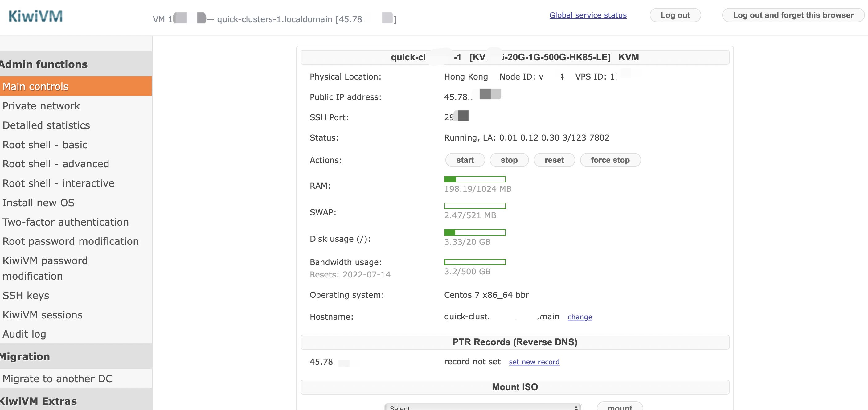This screenshot has height=410, width=868.
Task: Open Root password modification
Action: pyautogui.click(x=76, y=241)
